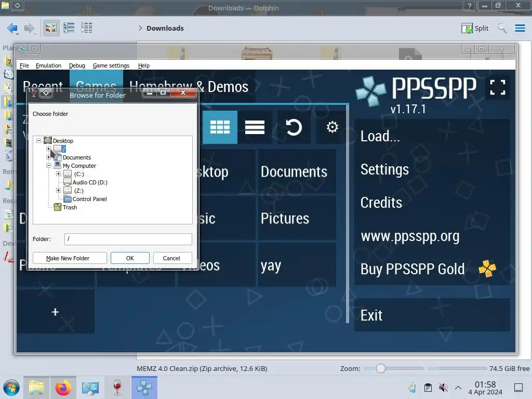Visit www.ppsspp.org link
Viewport: 532px width, 399px height.
pyautogui.click(x=432, y=236)
